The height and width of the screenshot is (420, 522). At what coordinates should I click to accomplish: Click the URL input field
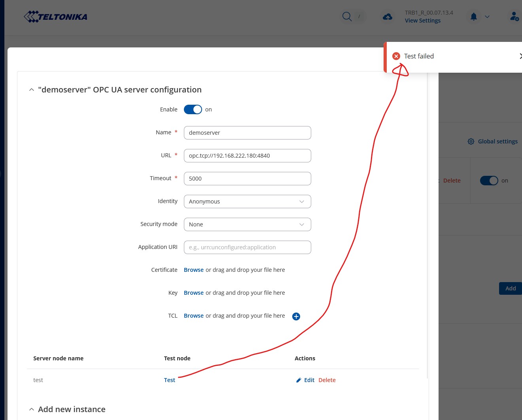click(248, 156)
